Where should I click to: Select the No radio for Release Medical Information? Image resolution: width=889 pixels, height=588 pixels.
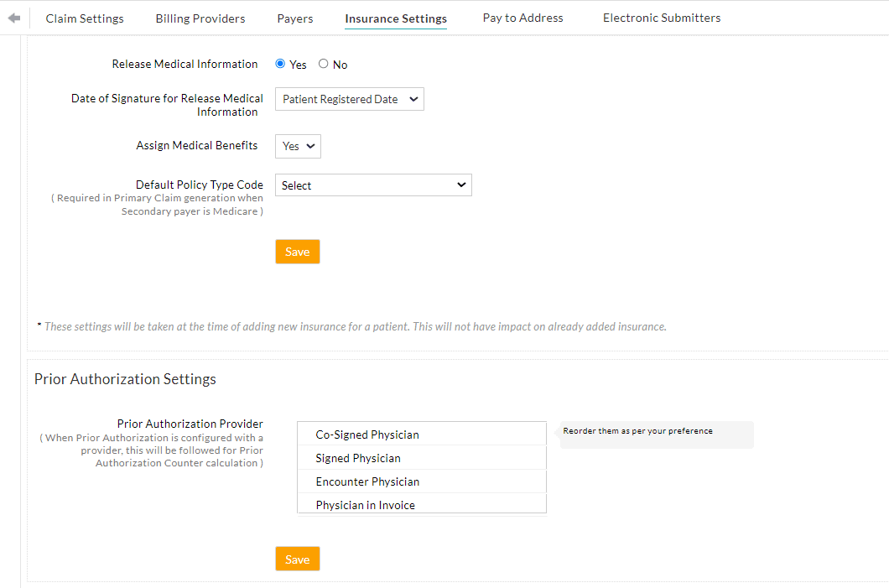click(323, 64)
